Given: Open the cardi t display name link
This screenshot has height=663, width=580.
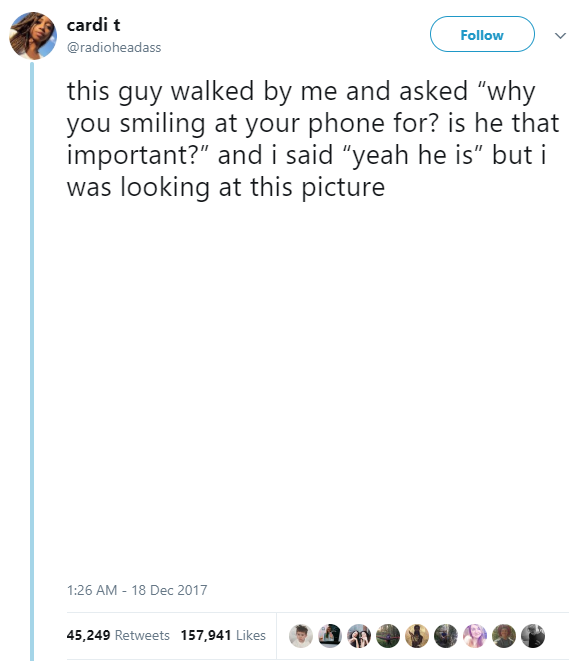Looking at the screenshot, I should [x=93, y=25].
